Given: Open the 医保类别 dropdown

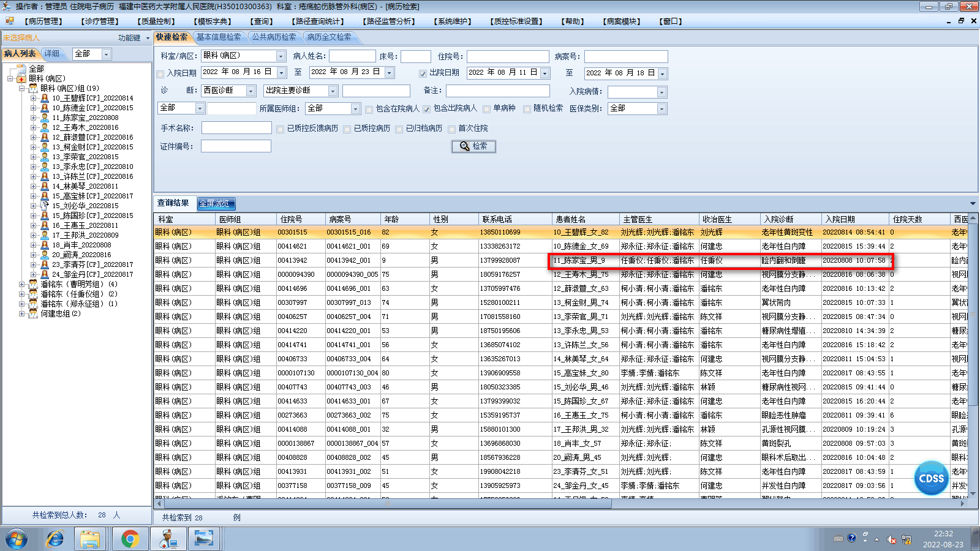Looking at the screenshot, I should [661, 109].
